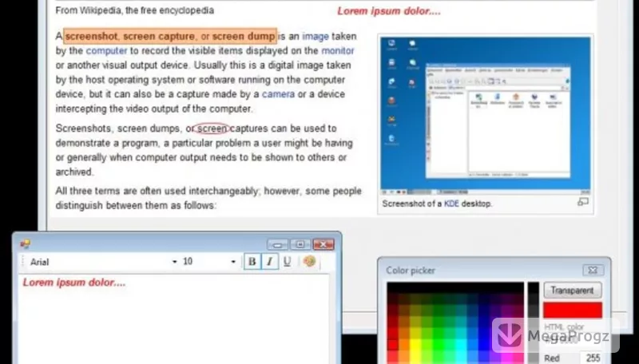
Task: Toggle Underline in the text editor toolbar
Action: click(287, 261)
